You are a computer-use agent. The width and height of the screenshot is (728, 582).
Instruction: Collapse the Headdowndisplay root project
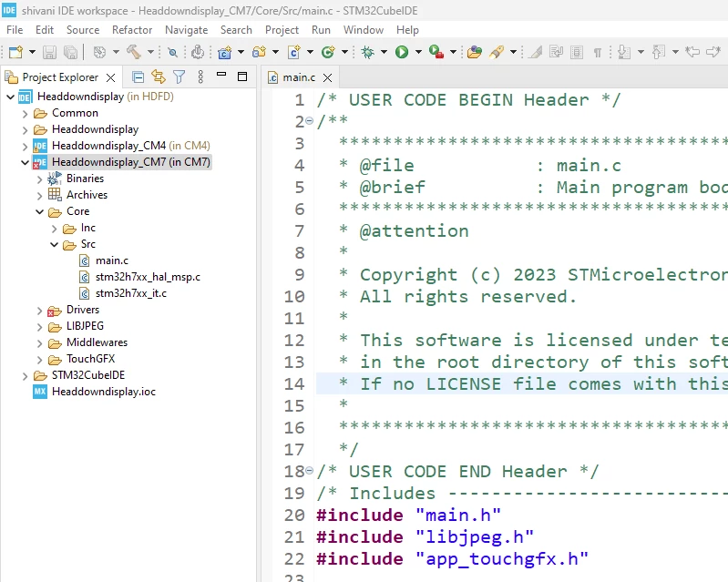click(10, 97)
